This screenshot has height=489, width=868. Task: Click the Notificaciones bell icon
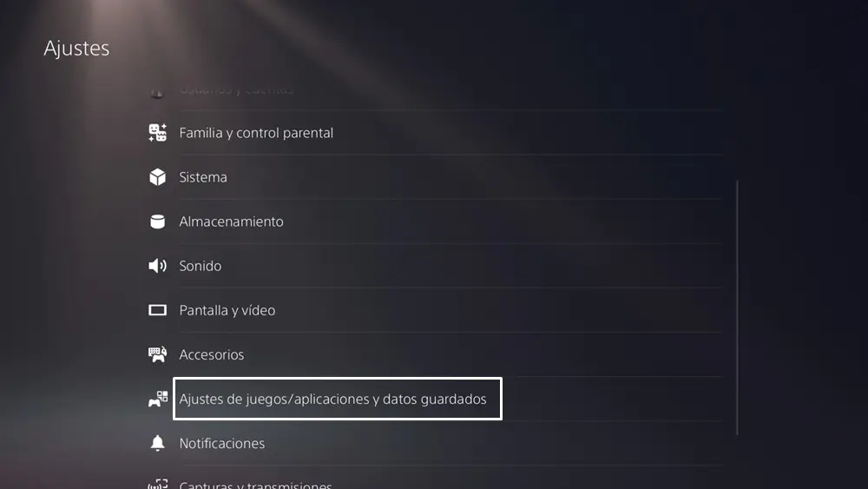pos(158,443)
